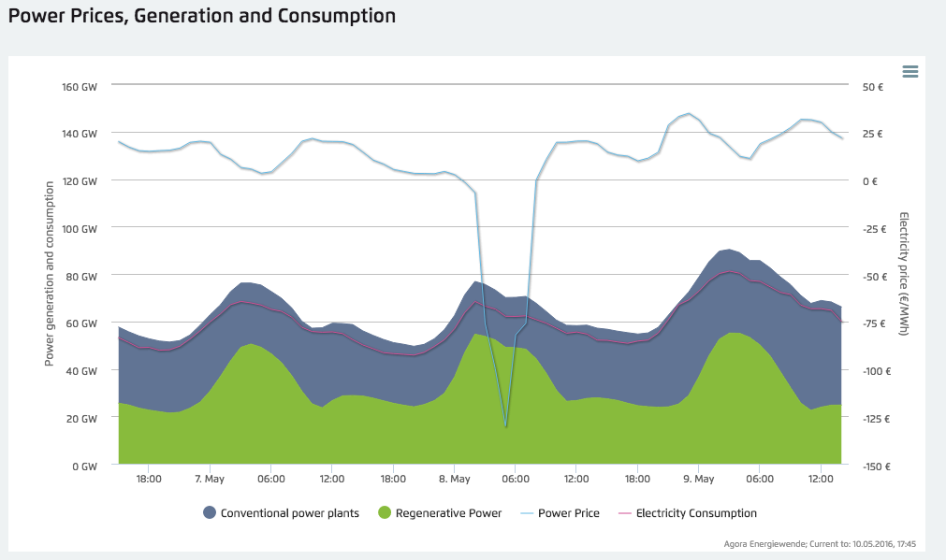The image size is (946, 560).
Task: Toggle Power Price series via legend text
Action: pos(568,513)
